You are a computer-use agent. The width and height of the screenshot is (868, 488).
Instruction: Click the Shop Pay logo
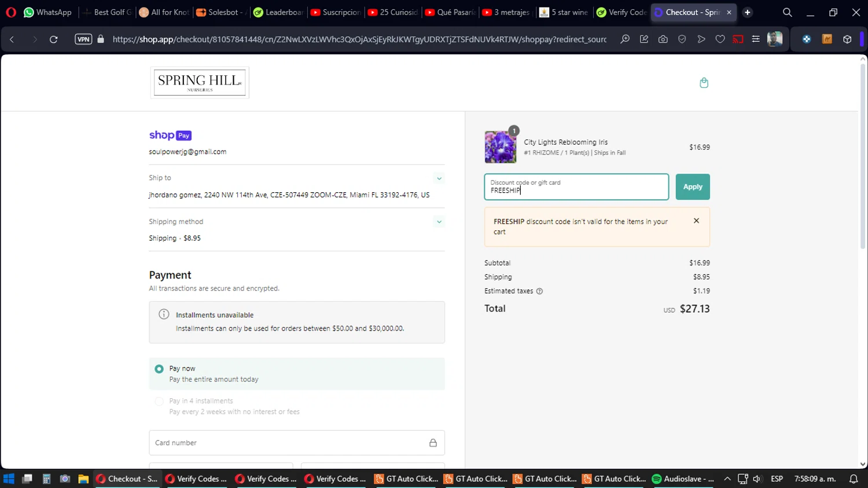pos(170,135)
